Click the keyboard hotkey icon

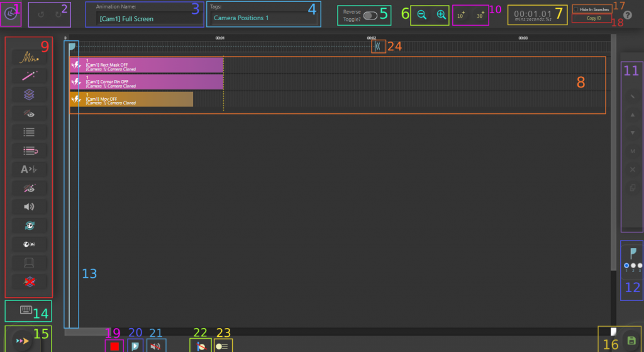(26, 310)
